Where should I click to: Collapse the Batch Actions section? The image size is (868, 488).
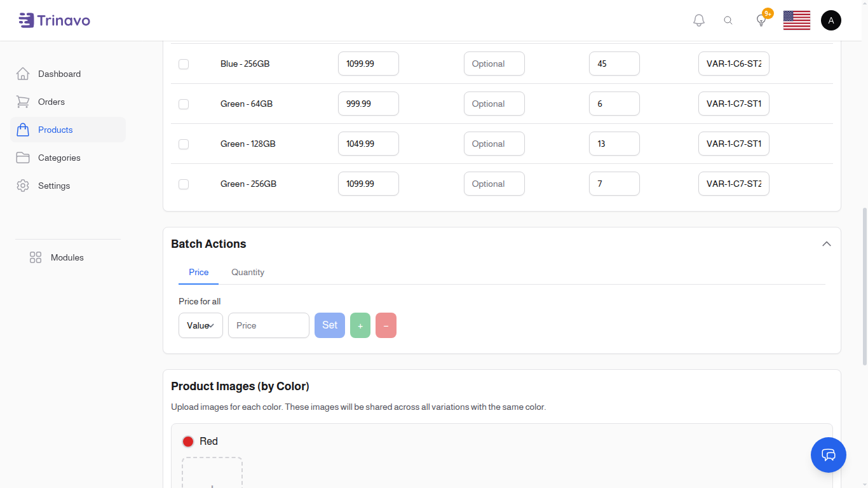827,243
